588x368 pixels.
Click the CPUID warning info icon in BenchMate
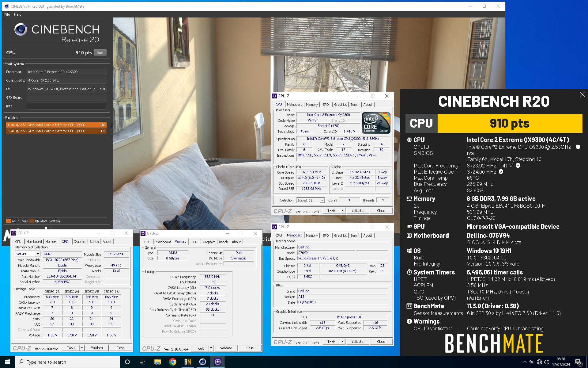coord(578,147)
